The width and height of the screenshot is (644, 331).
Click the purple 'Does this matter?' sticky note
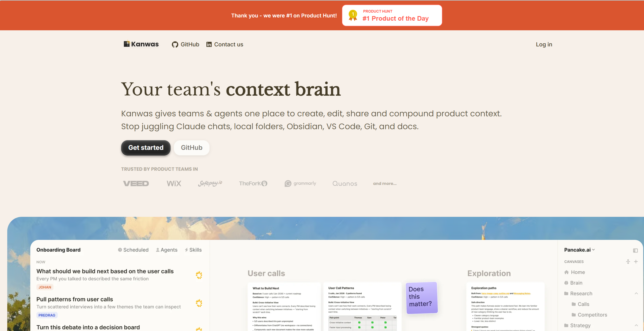pyautogui.click(x=422, y=297)
